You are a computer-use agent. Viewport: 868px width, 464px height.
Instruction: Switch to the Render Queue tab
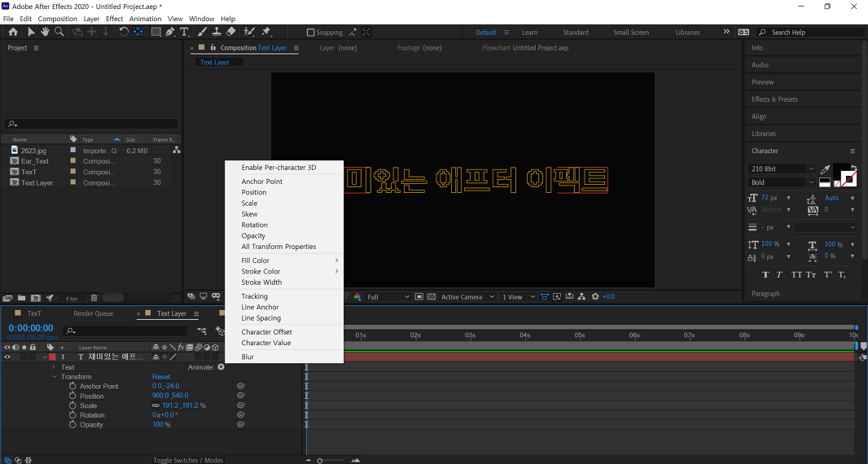click(93, 313)
